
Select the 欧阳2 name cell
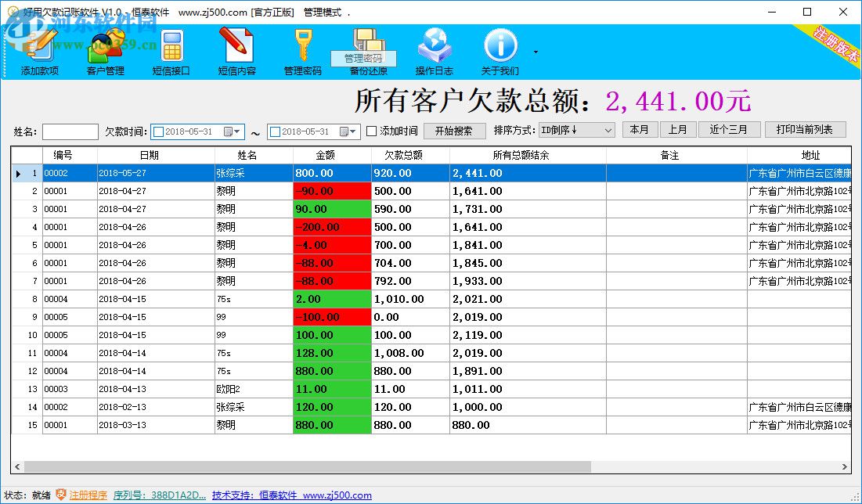(254, 389)
